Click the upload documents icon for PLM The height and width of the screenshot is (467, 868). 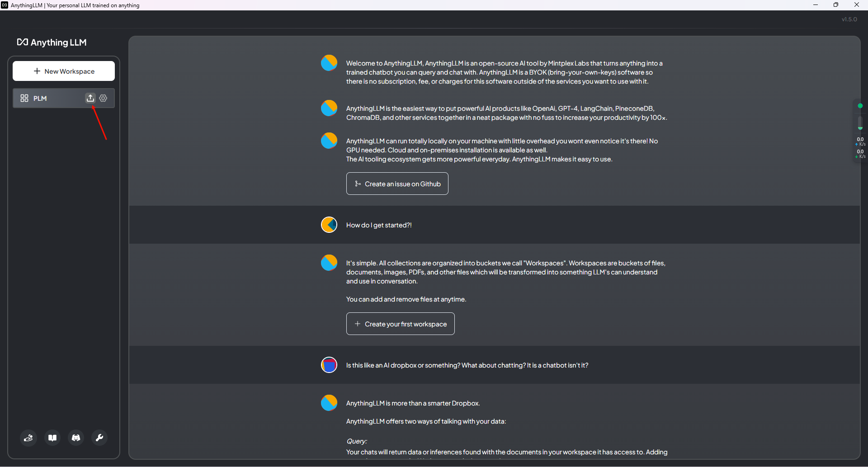click(90, 98)
